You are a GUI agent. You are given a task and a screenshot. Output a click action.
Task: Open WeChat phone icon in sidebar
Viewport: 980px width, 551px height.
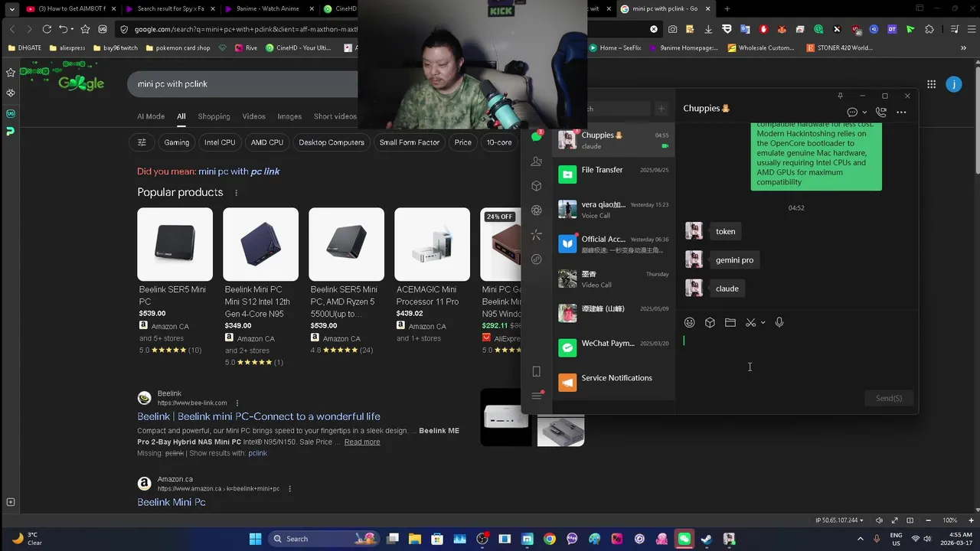coord(536,371)
